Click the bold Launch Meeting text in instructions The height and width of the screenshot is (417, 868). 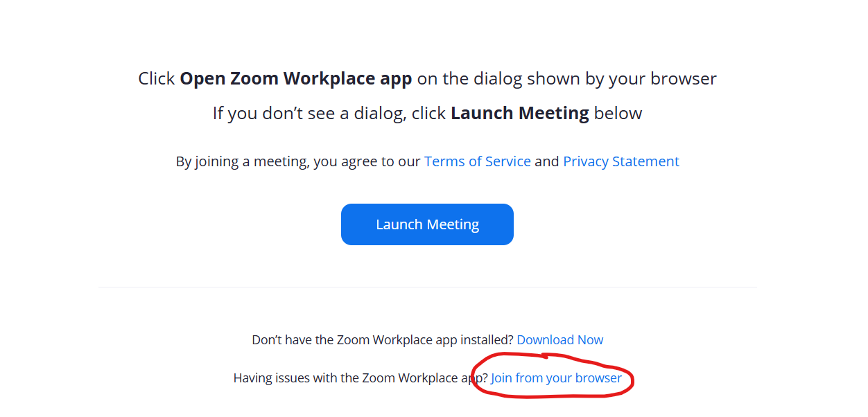click(x=520, y=113)
